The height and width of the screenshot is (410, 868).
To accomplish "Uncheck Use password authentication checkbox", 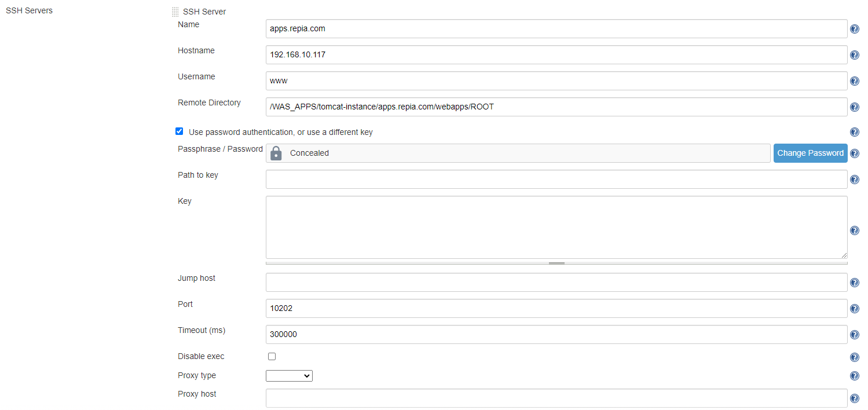I will click(x=180, y=131).
